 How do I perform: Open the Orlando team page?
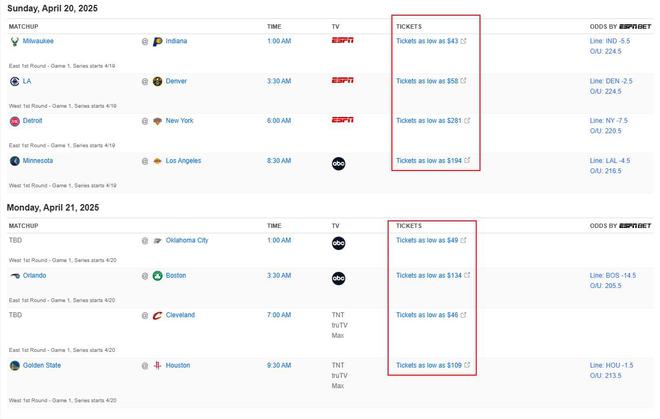pyautogui.click(x=34, y=275)
